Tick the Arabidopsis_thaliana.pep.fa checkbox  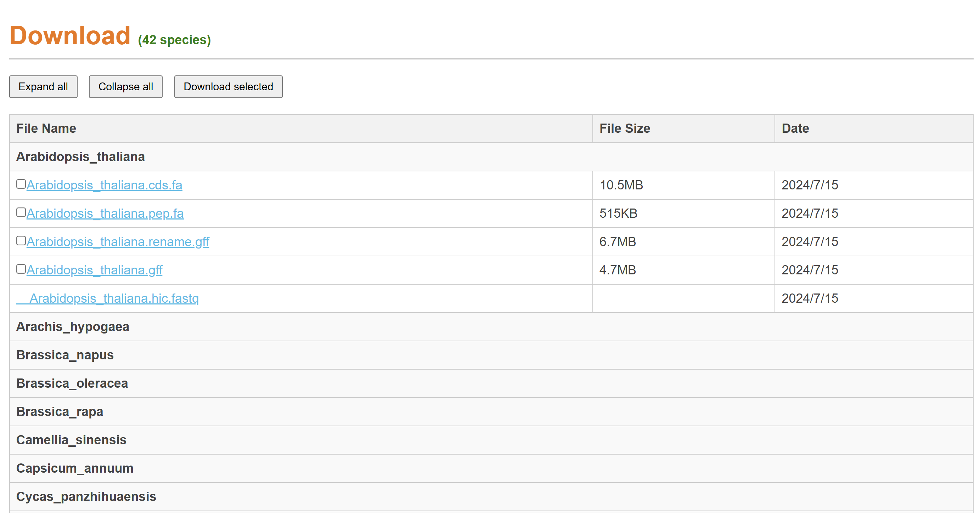tap(21, 212)
